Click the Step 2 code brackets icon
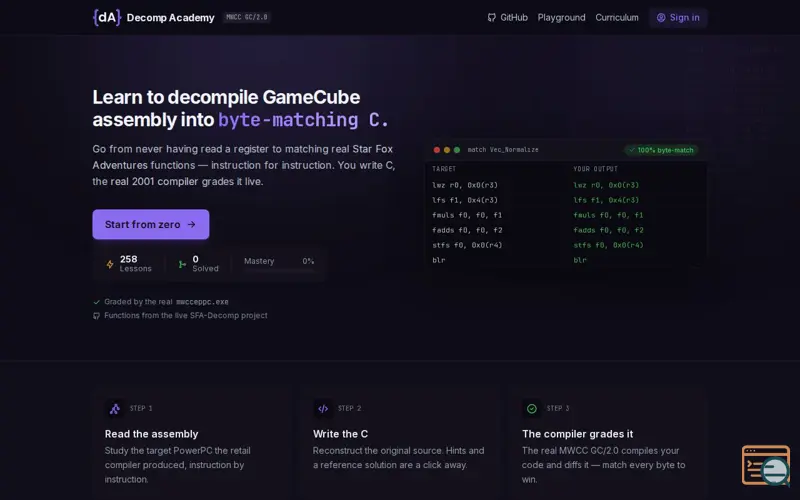800x500 pixels. click(323, 409)
